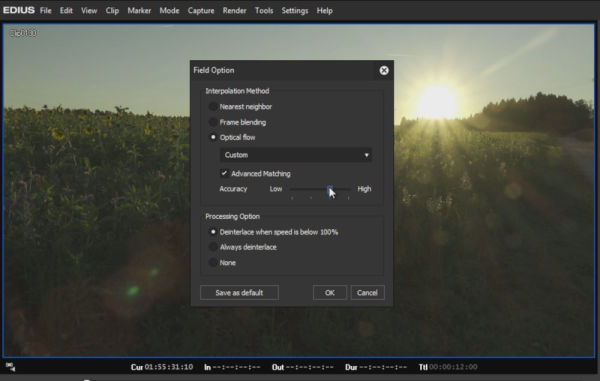This screenshot has height=381, width=600.
Task: Open the Tools menu
Action: [x=264, y=11]
